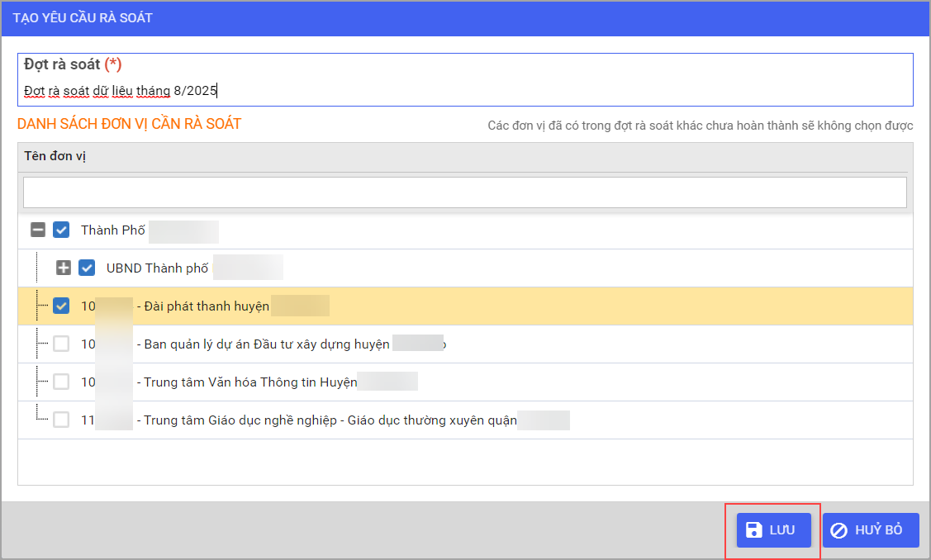Click the Tên đơn vị column header
931x560 pixels.
pyautogui.click(x=55, y=157)
